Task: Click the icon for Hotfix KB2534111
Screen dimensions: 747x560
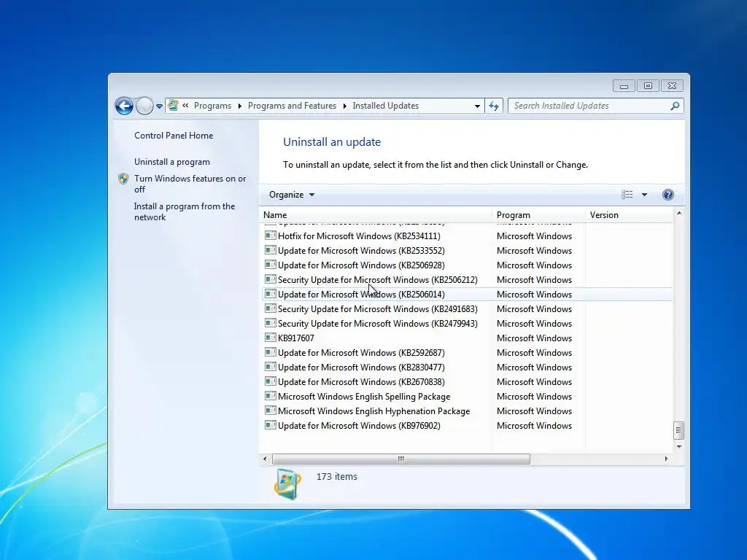Action: click(271, 236)
